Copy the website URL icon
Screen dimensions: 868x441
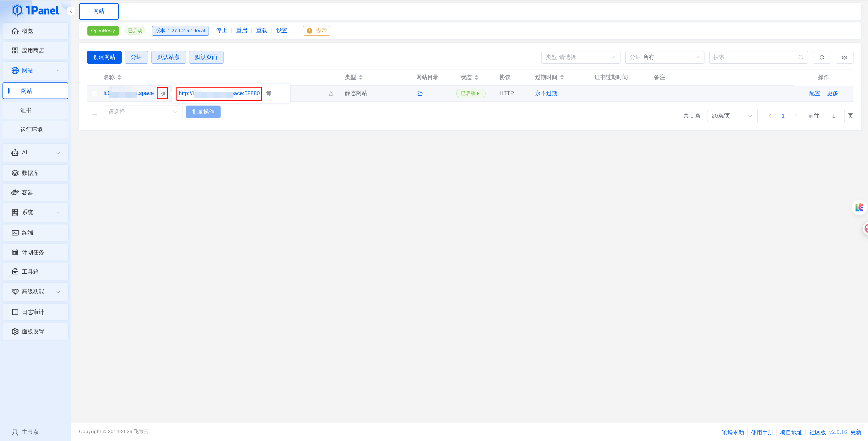268,94
